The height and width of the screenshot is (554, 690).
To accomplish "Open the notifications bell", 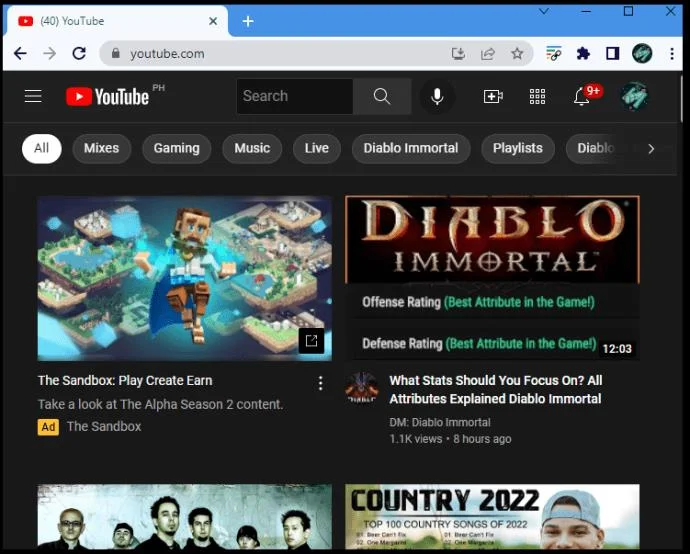I will coord(582,96).
